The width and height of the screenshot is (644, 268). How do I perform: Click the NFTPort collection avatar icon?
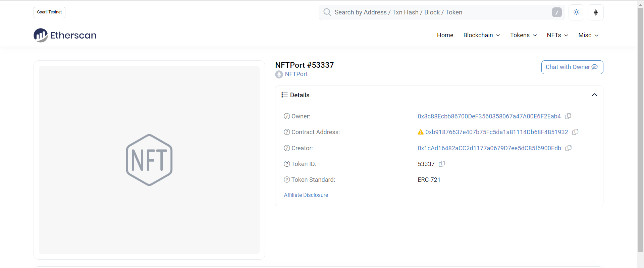pyautogui.click(x=279, y=74)
